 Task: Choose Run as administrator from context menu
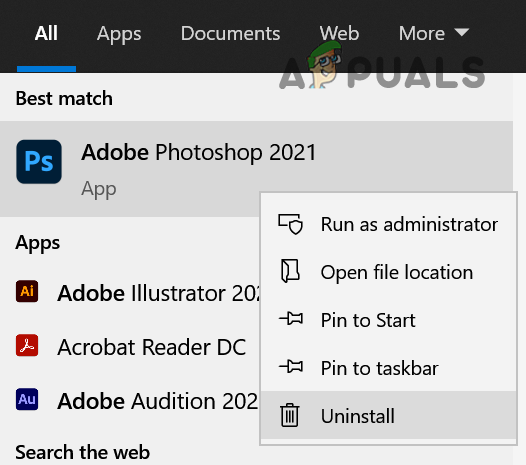[388, 224]
